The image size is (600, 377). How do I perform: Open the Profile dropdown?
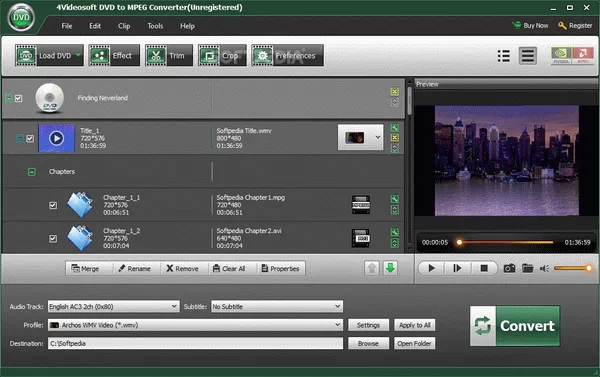point(195,325)
